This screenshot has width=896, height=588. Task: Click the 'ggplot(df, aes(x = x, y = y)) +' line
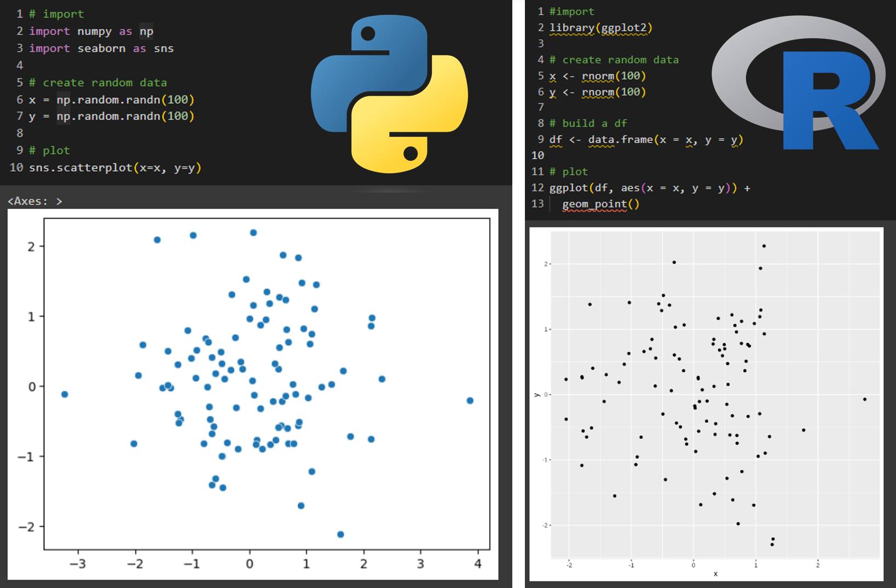[x=650, y=188]
